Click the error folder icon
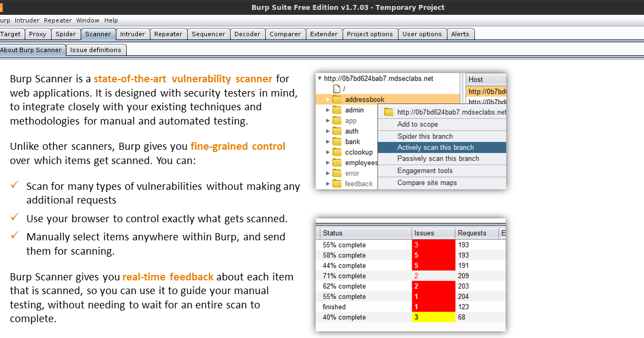 [x=338, y=173]
